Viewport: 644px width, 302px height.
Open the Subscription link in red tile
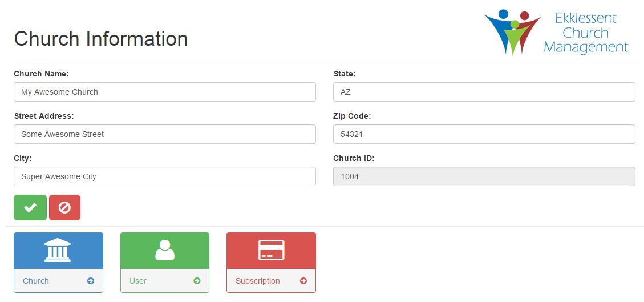pos(258,281)
